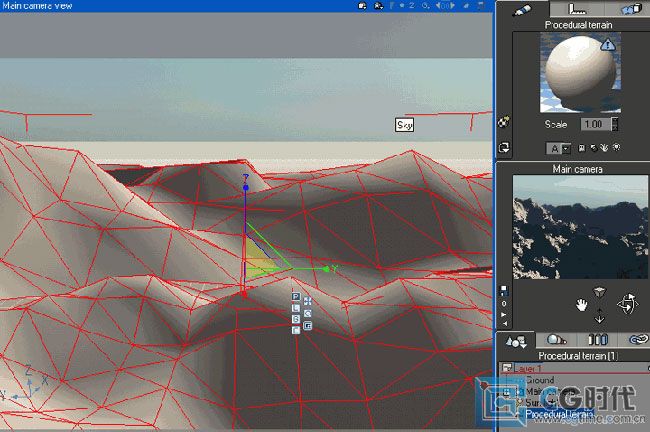650x432 pixels.
Task: Click the previous view arrow in the title bar
Action: [438, 6]
